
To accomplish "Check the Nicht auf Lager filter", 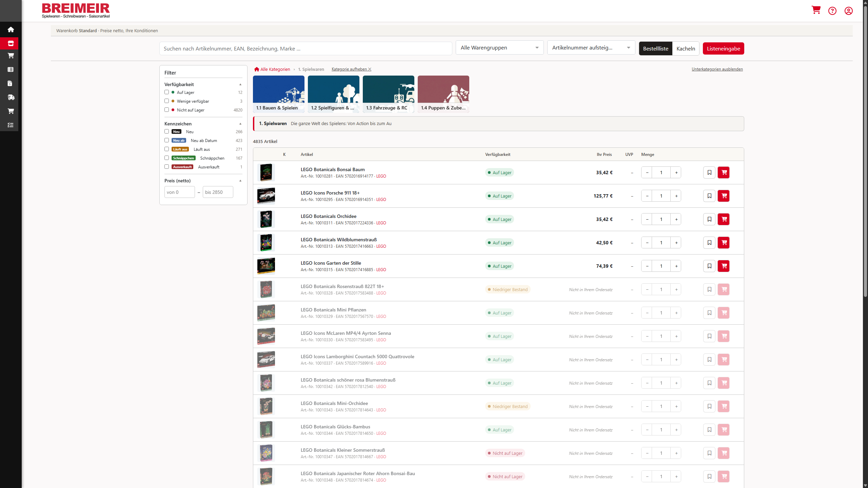I will [166, 110].
